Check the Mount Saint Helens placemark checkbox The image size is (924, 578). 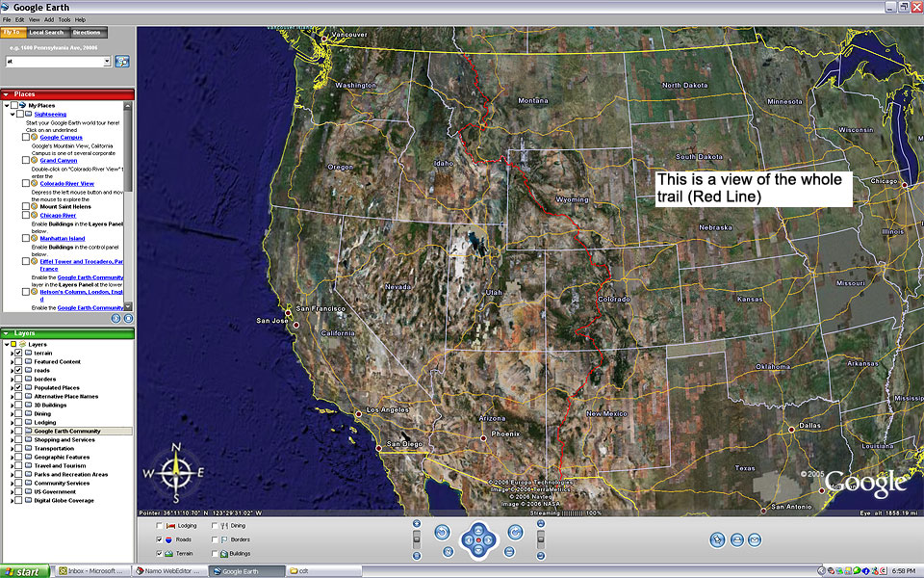(26, 206)
